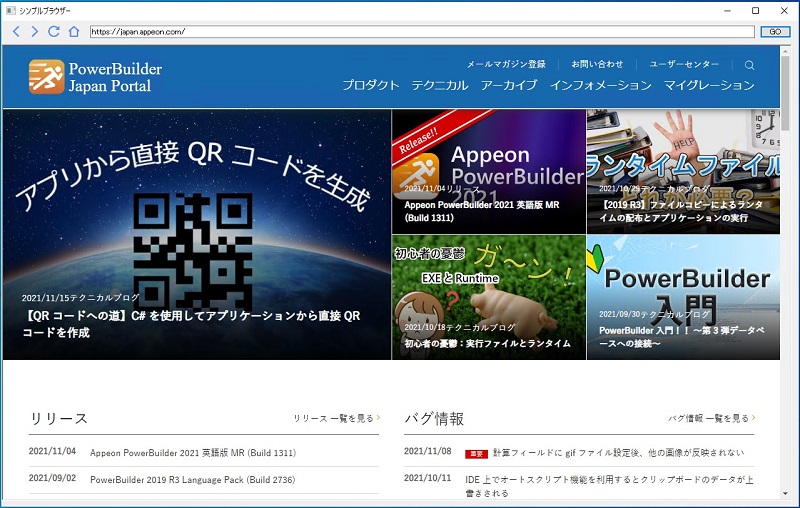
Task: Open 計算フィールドに gif ファイル bug entry
Action: 618,452
